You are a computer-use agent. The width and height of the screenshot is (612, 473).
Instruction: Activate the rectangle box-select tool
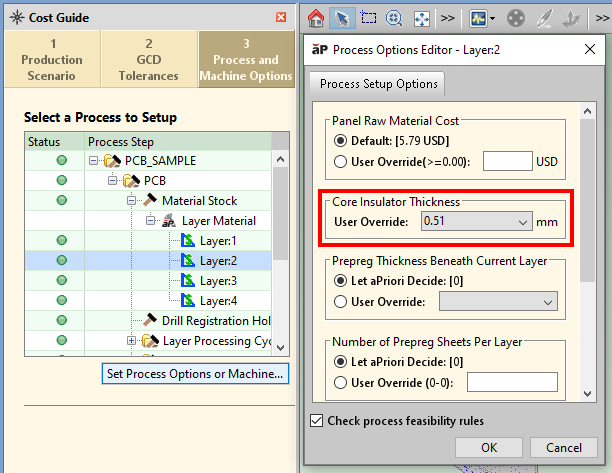tap(368, 18)
